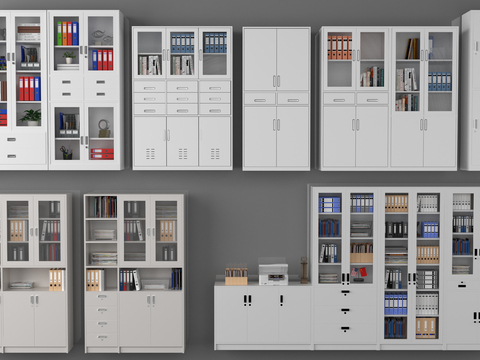The image size is (480, 360).
Task: Select the two small flags on the shelf
Action: pyautogui.click(x=358, y=273)
